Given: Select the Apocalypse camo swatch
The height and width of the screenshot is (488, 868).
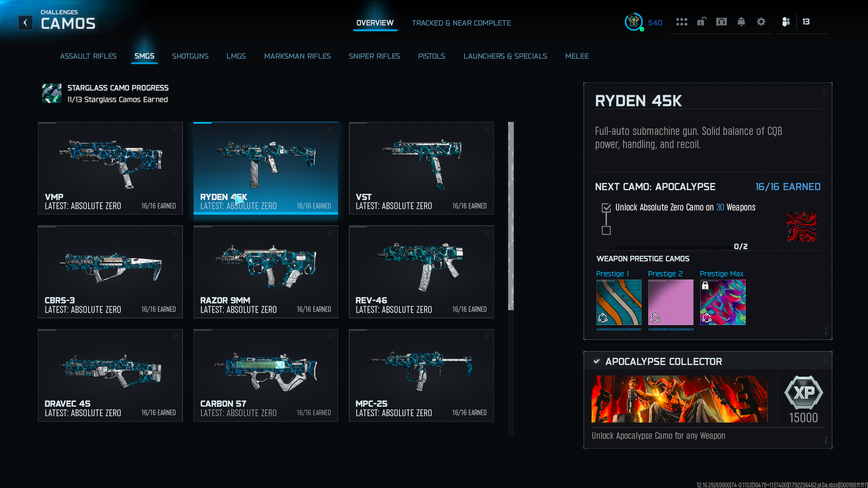Looking at the screenshot, I should click(x=802, y=227).
